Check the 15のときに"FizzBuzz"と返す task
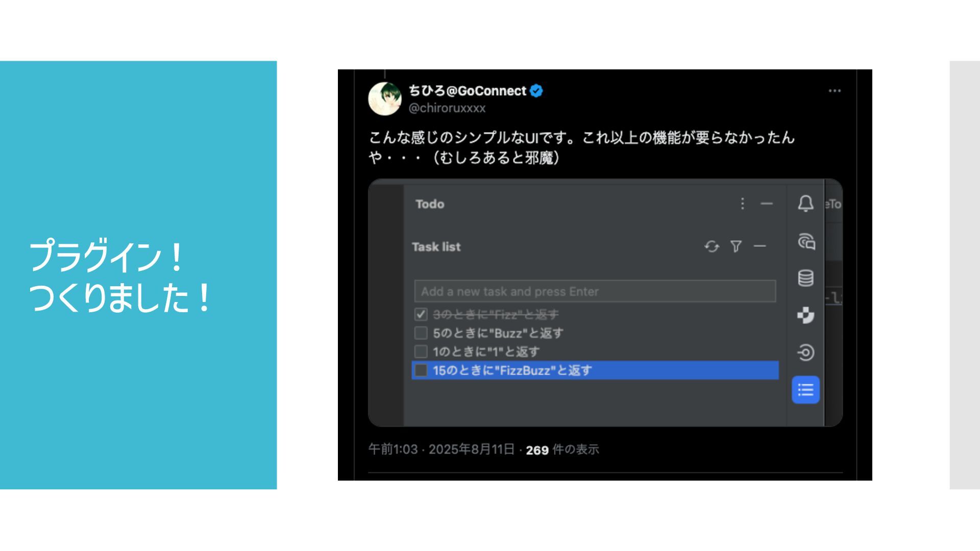Screen dimensions: 980x551 [x=421, y=370]
